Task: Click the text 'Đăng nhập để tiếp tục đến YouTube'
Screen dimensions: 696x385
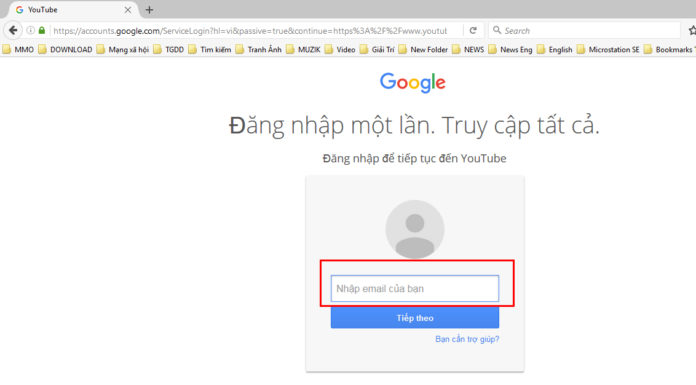Action: coord(414,159)
